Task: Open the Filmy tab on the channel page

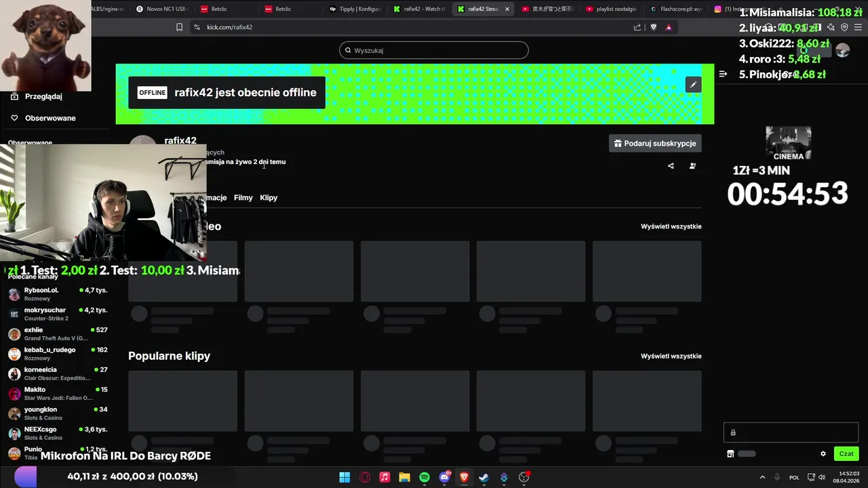Action: (x=243, y=198)
